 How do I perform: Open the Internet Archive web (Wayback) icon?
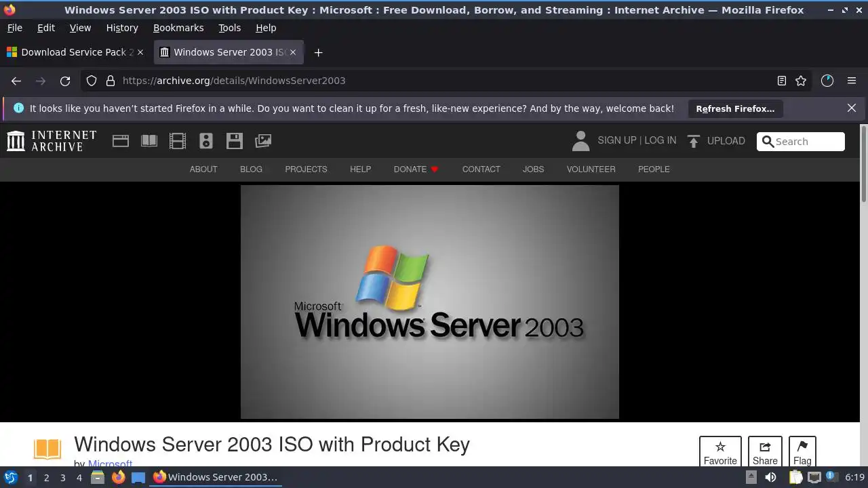coord(121,141)
